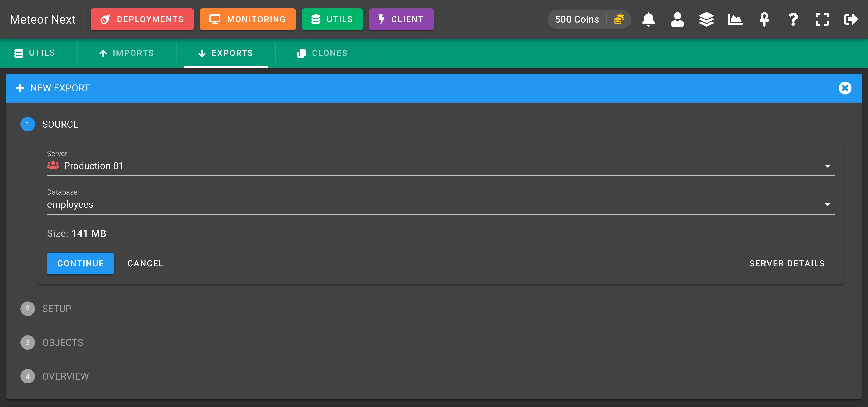Select step 3 Objects
The image size is (868, 407).
[52, 342]
